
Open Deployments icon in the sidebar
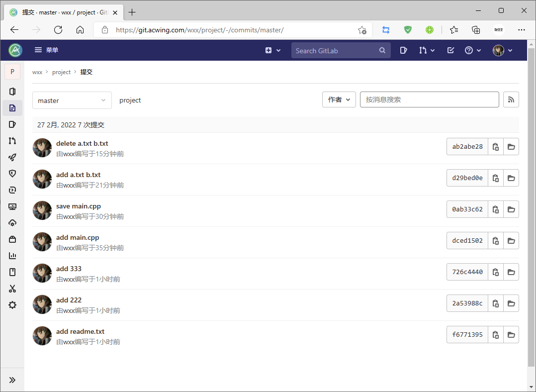(12, 190)
